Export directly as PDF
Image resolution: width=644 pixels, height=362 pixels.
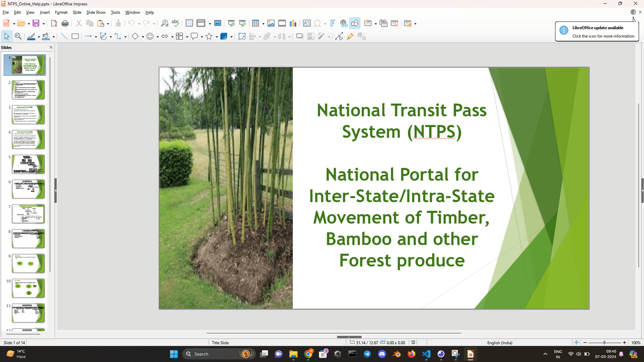(54, 23)
